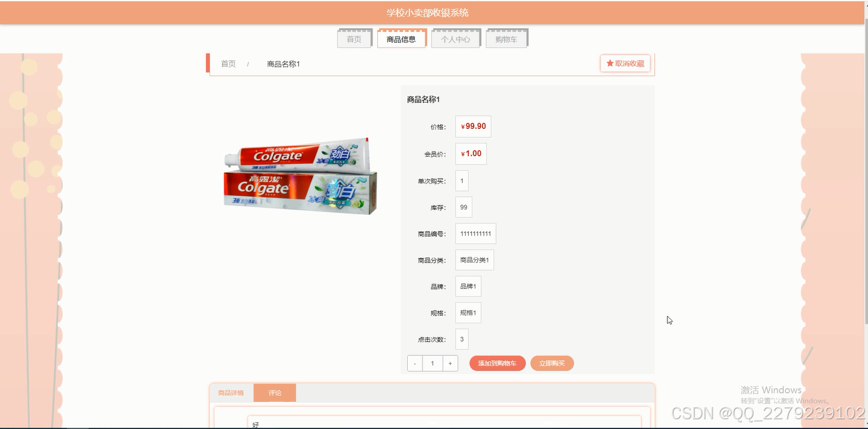
Task: Go to 个人中心 tab
Action: tap(455, 39)
